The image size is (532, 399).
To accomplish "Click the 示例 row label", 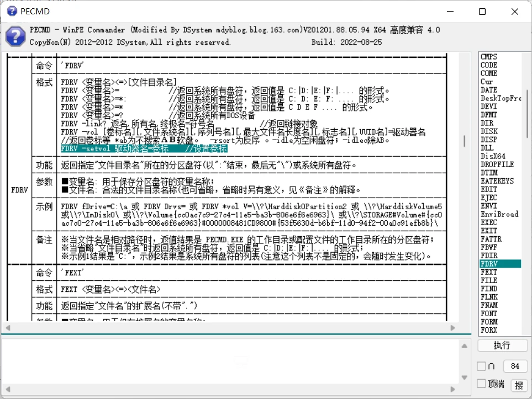I will tap(44, 206).
